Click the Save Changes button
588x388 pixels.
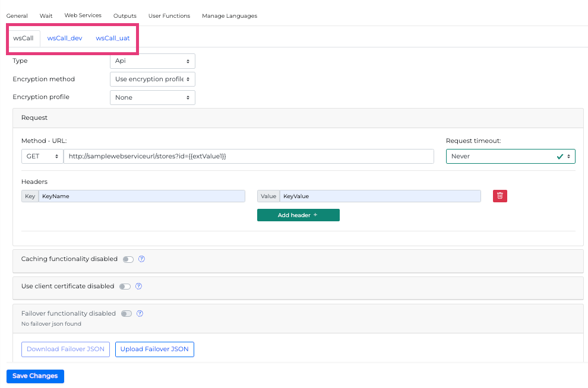(35, 376)
